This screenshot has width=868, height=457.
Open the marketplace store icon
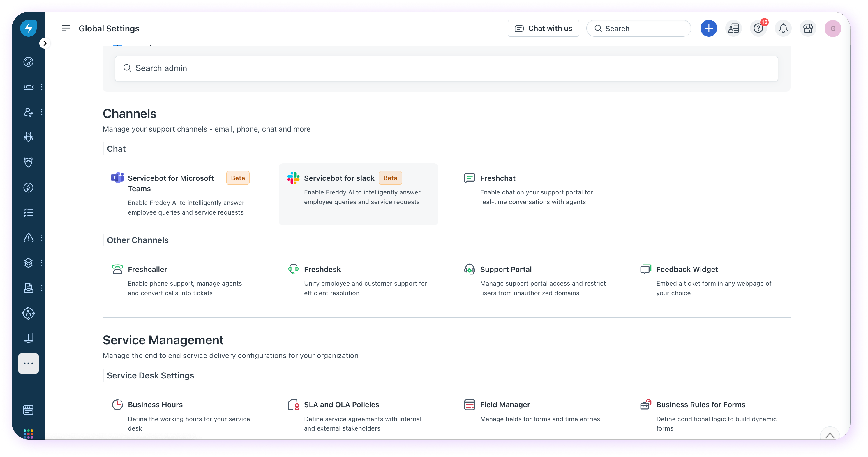tap(808, 28)
